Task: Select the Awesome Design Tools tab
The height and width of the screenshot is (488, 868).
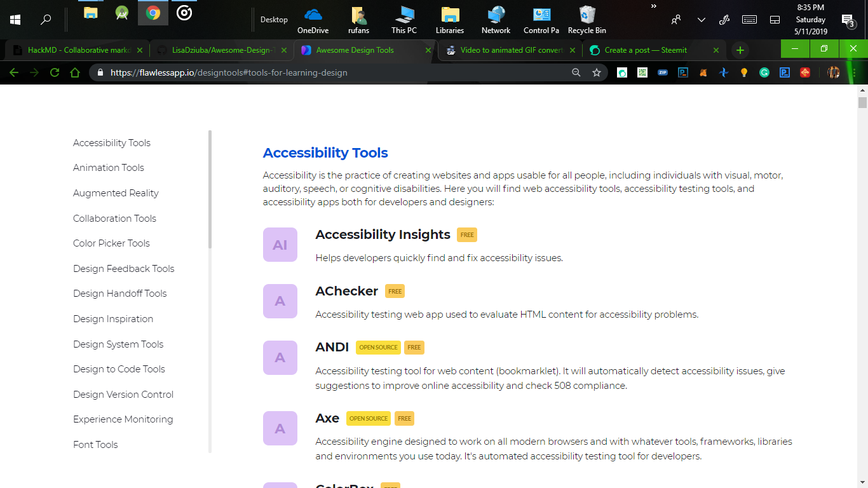Action: [x=366, y=50]
